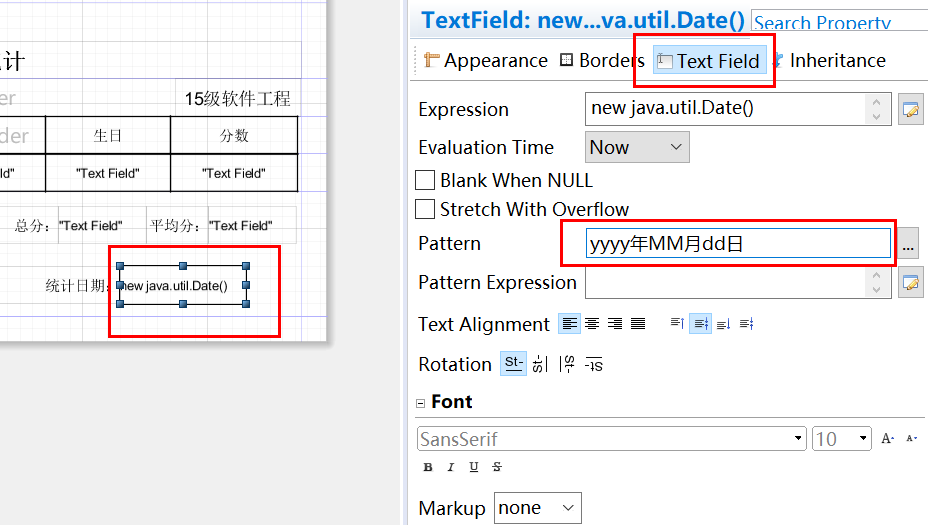Select the 总分 label

point(32,226)
